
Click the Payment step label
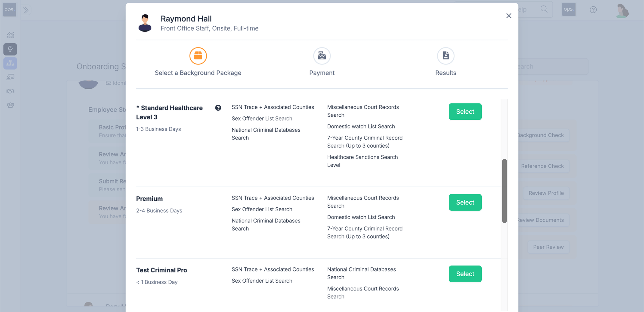click(322, 73)
